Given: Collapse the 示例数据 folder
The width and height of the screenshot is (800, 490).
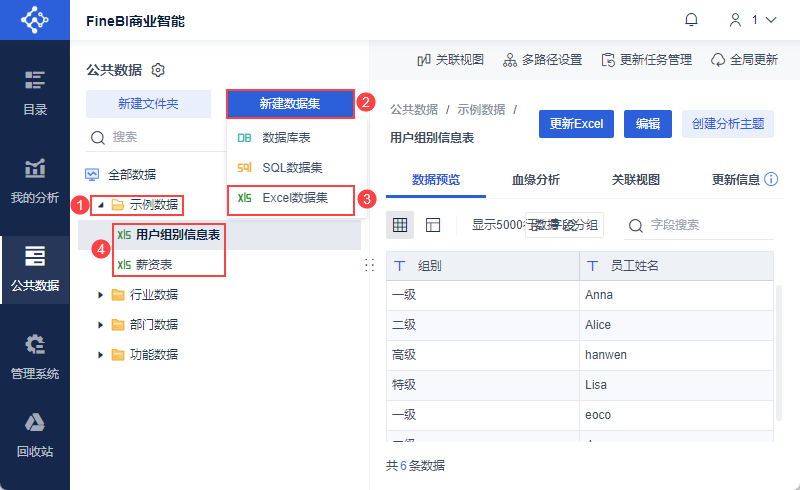Looking at the screenshot, I should coord(100,205).
